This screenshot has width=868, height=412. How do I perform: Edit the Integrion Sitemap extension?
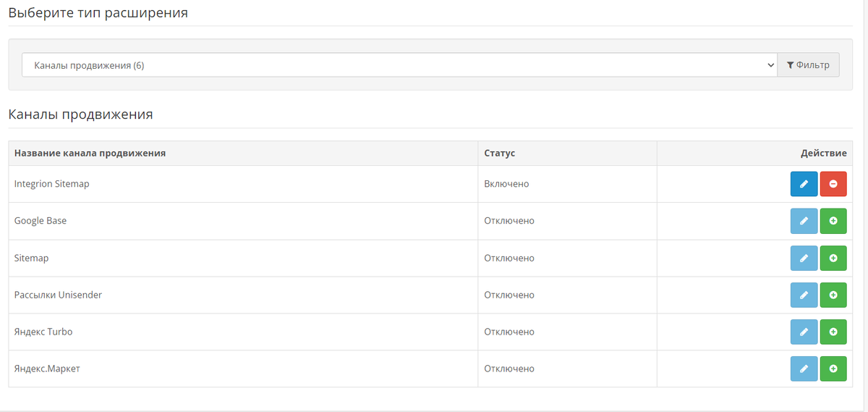click(x=804, y=184)
